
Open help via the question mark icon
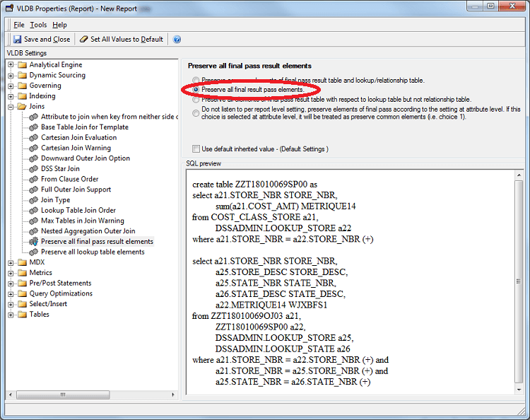(x=177, y=40)
